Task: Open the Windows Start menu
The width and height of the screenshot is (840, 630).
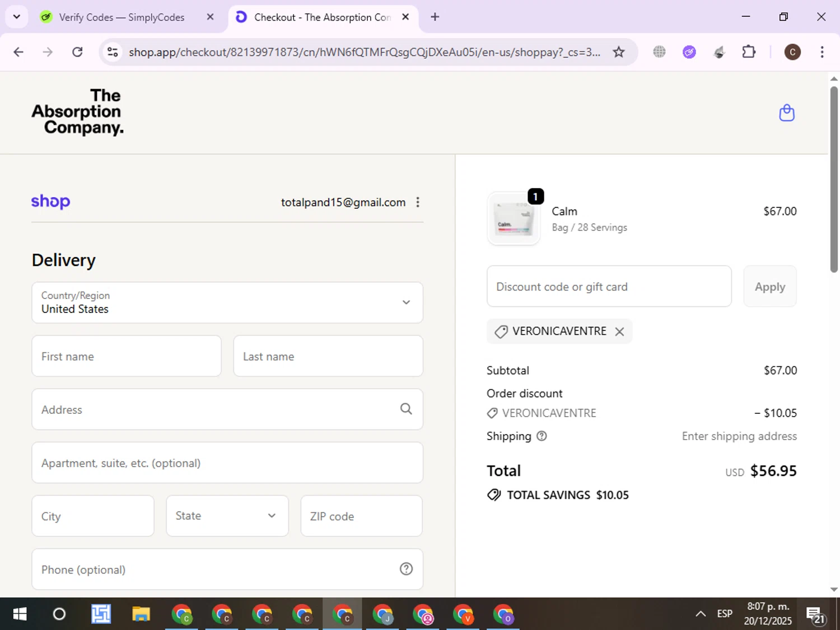Action: (20, 614)
